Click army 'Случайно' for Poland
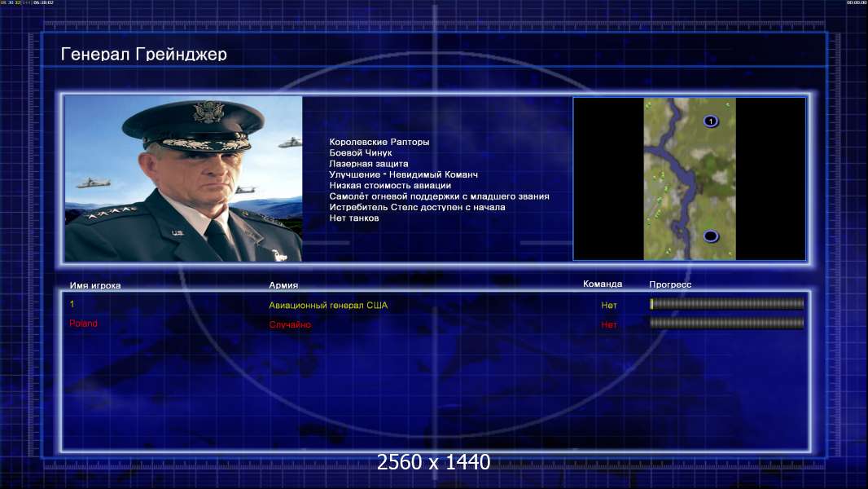 (290, 324)
